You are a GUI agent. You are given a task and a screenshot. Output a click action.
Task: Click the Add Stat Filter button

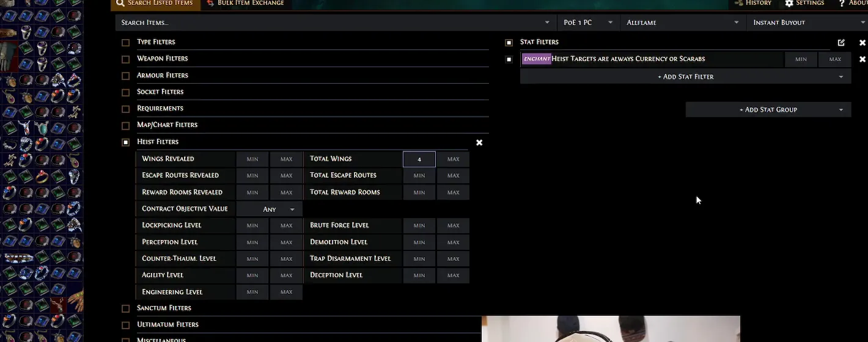tap(685, 76)
